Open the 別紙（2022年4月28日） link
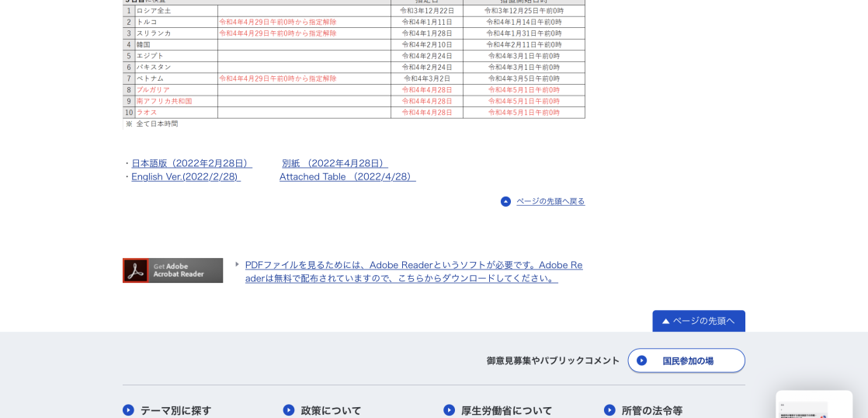The image size is (868, 418). pos(334,163)
